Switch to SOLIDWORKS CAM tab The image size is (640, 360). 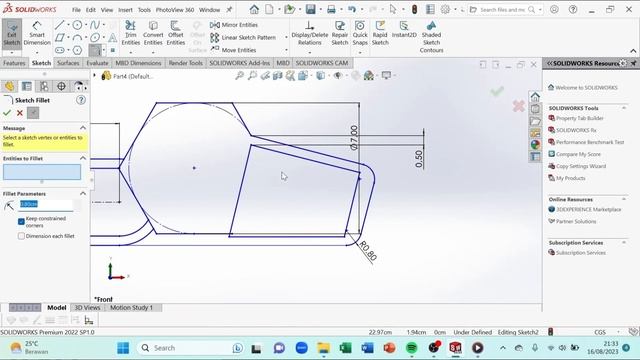tap(322, 63)
